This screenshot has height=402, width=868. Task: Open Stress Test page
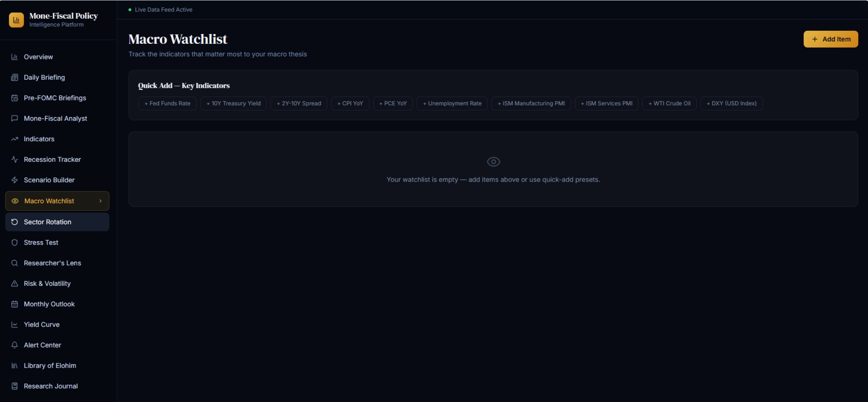click(57, 243)
